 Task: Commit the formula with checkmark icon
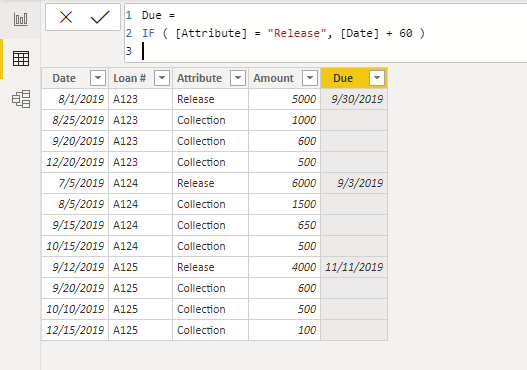pyautogui.click(x=100, y=17)
